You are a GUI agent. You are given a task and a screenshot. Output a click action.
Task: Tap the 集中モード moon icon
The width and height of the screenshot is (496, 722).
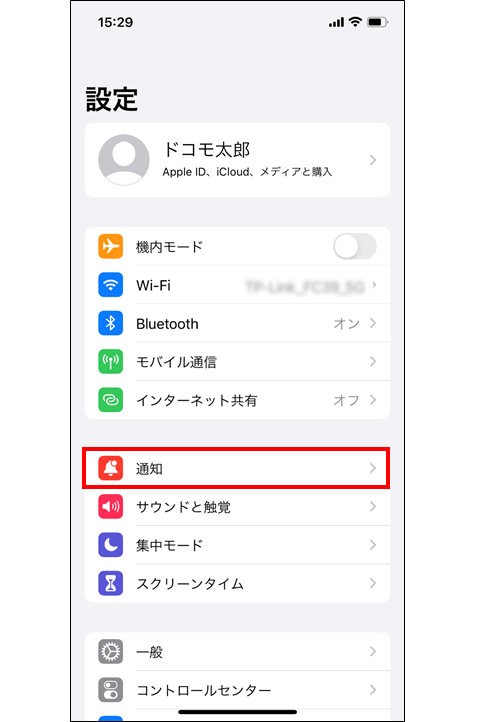coord(111,545)
